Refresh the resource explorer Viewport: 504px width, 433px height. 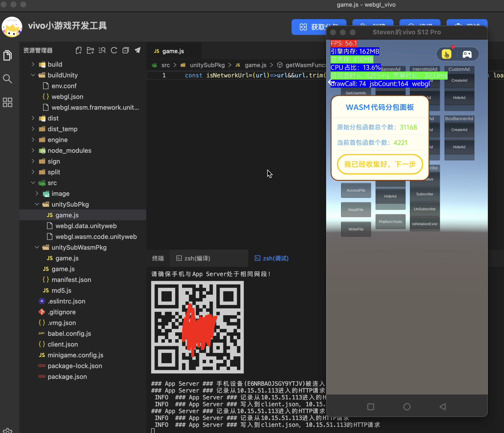(x=114, y=50)
